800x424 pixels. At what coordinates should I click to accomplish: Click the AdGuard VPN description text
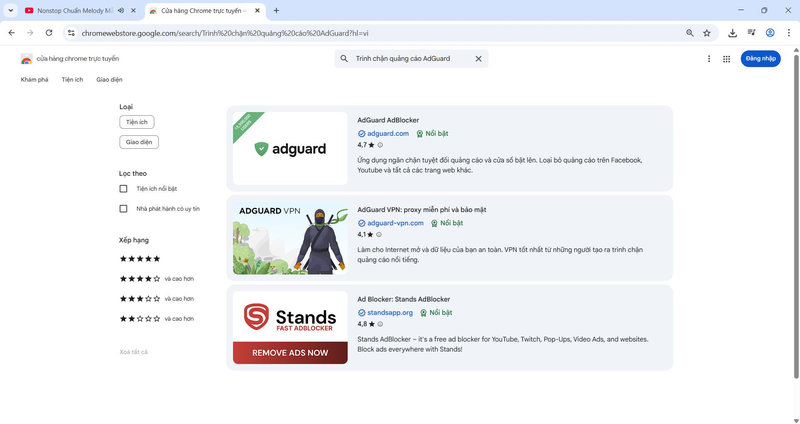(x=500, y=255)
